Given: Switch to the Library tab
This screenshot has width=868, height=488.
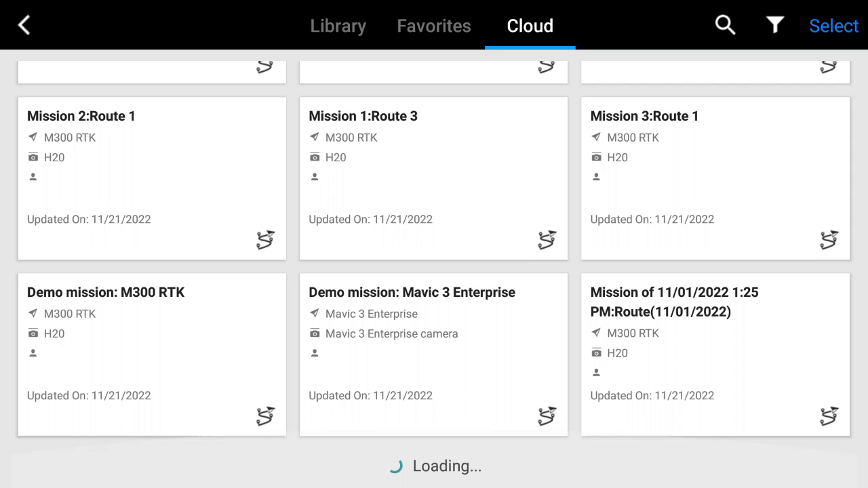Looking at the screenshot, I should click(338, 26).
